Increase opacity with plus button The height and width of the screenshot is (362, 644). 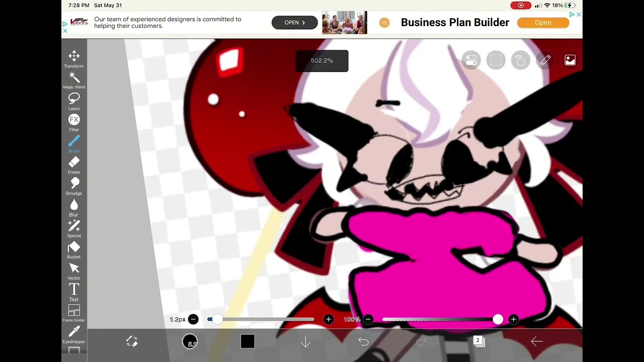(513, 319)
